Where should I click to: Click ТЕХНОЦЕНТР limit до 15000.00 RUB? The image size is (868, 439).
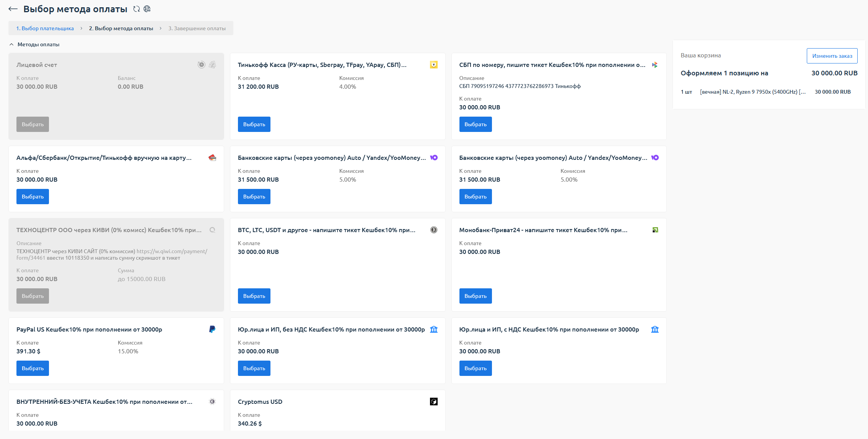click(x=142, y=279)
